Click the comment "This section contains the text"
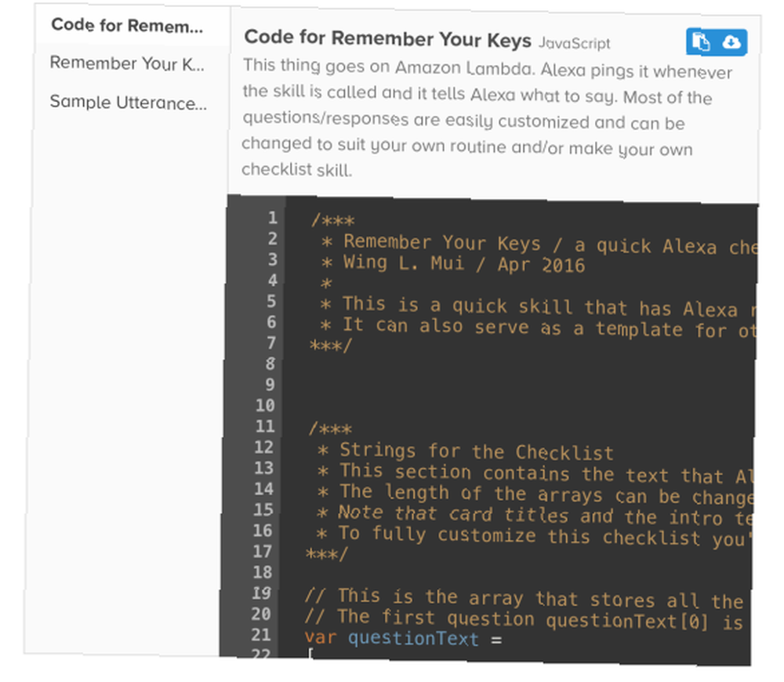The image size is (784, 682). point(535,474)
